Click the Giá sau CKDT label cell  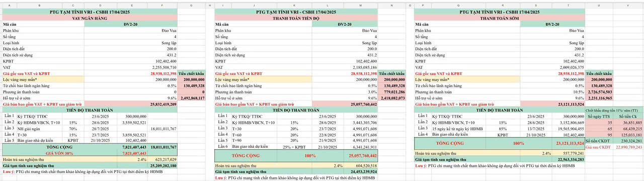coord(599,147)
